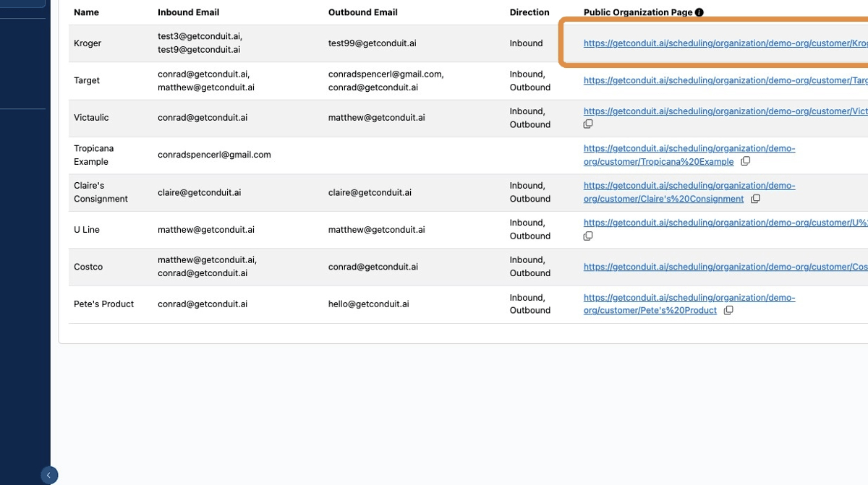Click Costco's inbound email cell

tap(208, 267)
